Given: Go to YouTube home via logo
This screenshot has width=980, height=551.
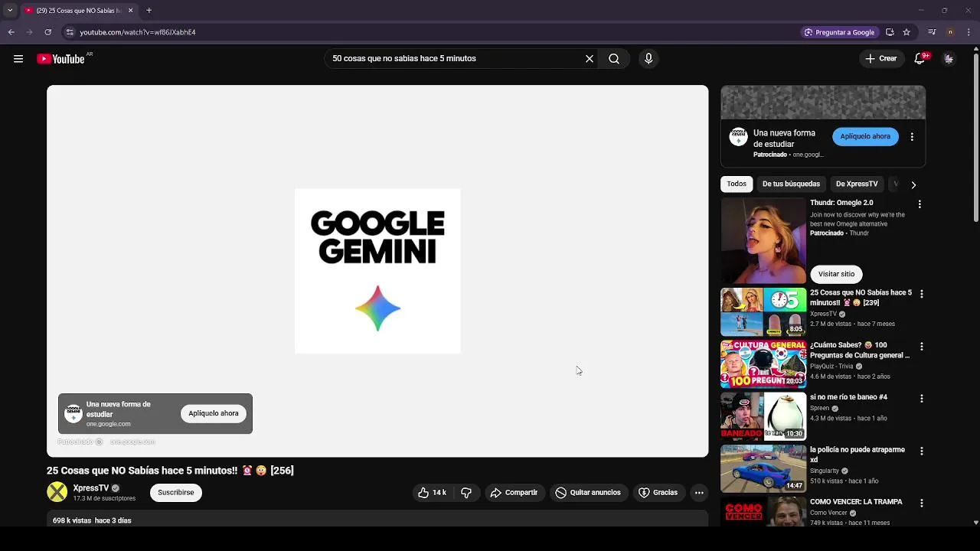Looking at the screenshot, I should pos(60,59).
